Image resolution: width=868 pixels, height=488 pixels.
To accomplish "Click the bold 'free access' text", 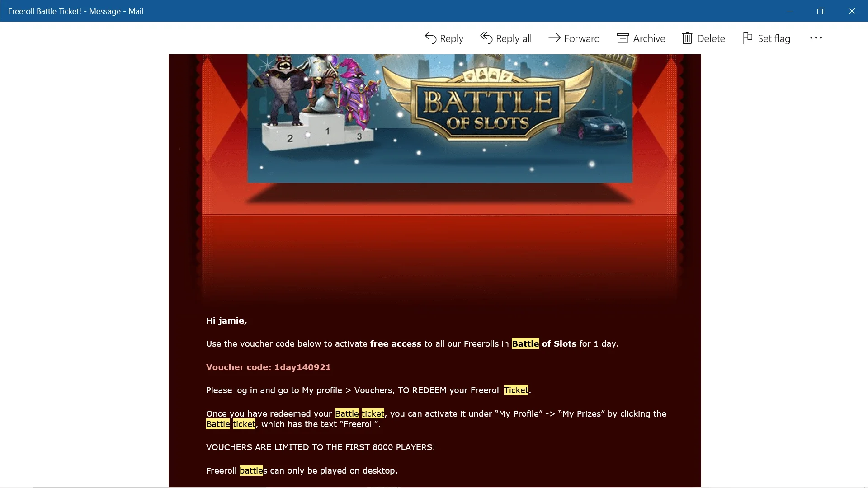I will click(396, 344).
